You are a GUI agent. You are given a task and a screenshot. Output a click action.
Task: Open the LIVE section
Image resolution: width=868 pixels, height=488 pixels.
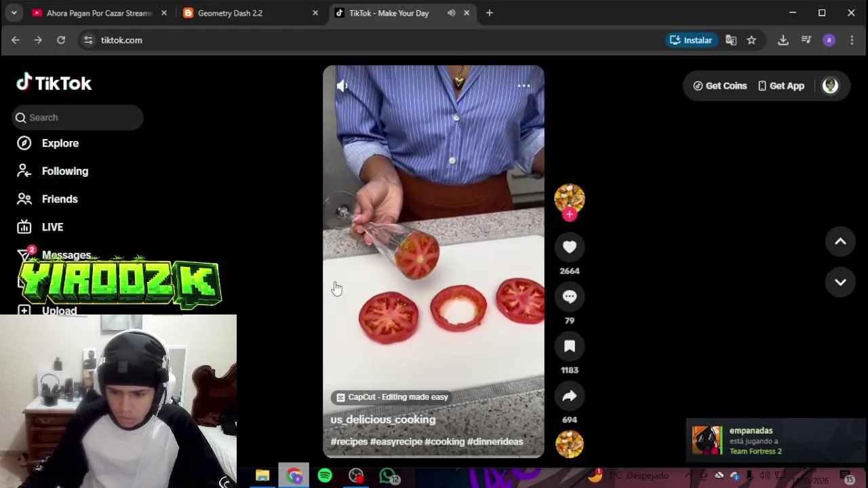pos(41,227)
